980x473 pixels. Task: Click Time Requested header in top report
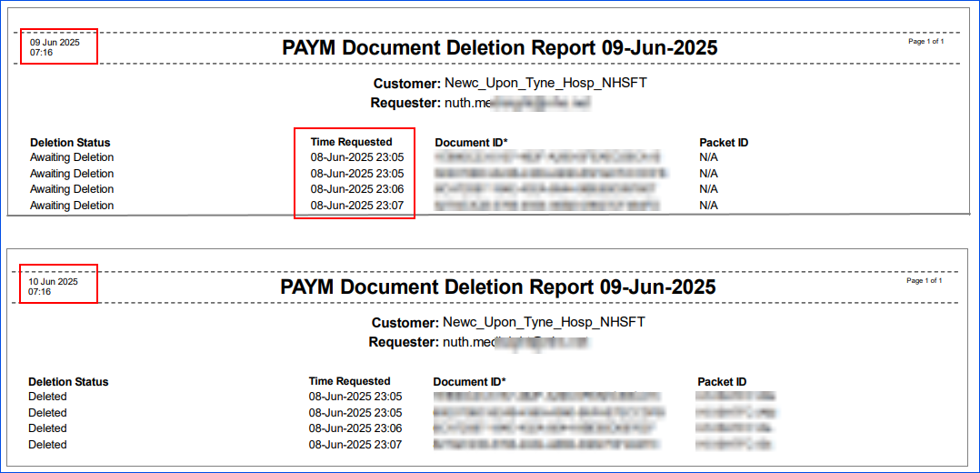coord(351,142)
